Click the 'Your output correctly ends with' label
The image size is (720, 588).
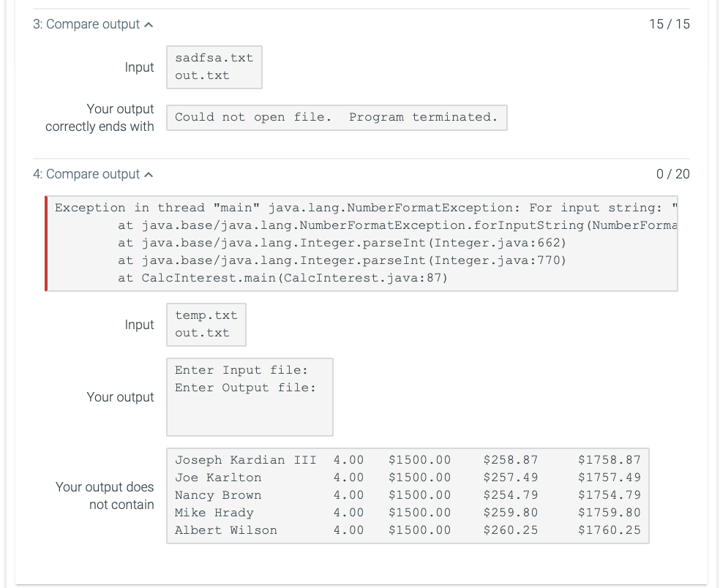point(100,118)
